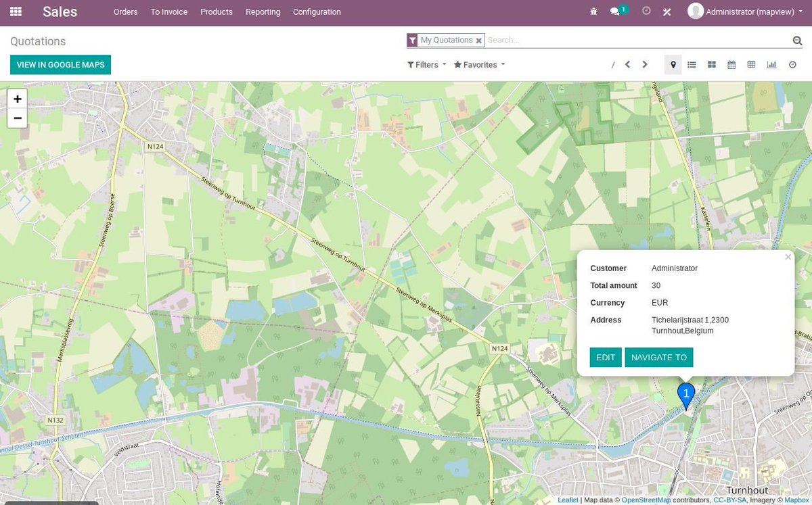The width and height of the screenshot is (812, 505).
Task: Open the Filters dropdown
Action: coord(426,64)
